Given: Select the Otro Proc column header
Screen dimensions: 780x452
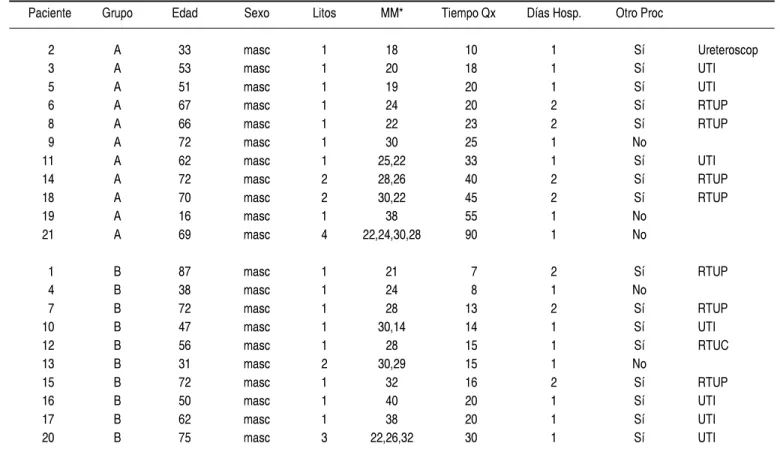Looking at the screenshot, I should [x=639, y=13].
